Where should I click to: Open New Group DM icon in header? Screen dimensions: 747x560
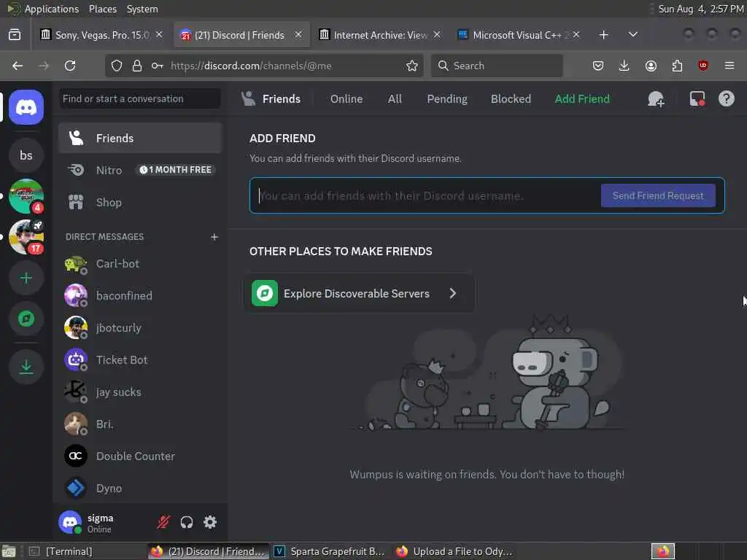656,99
